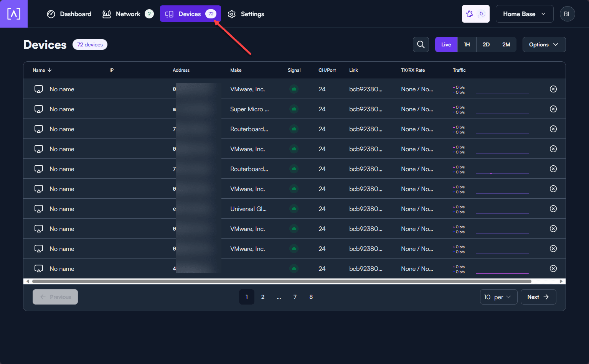Open device search with the magnifier icon
Screen dimensions: 589x364
(421, 44)
